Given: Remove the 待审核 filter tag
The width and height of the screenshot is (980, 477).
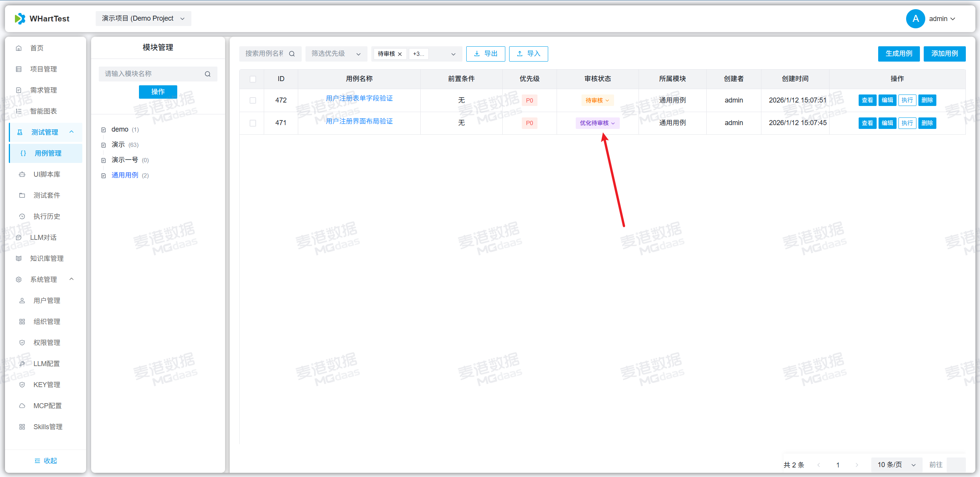Looking at the screenshot, I should [x=400, y=54].
